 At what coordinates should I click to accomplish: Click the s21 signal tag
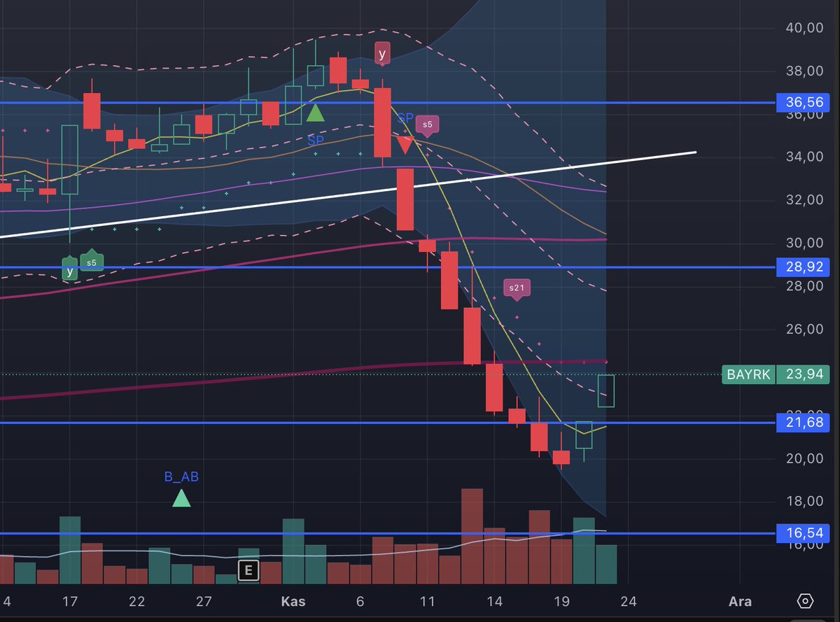point(517,288)
